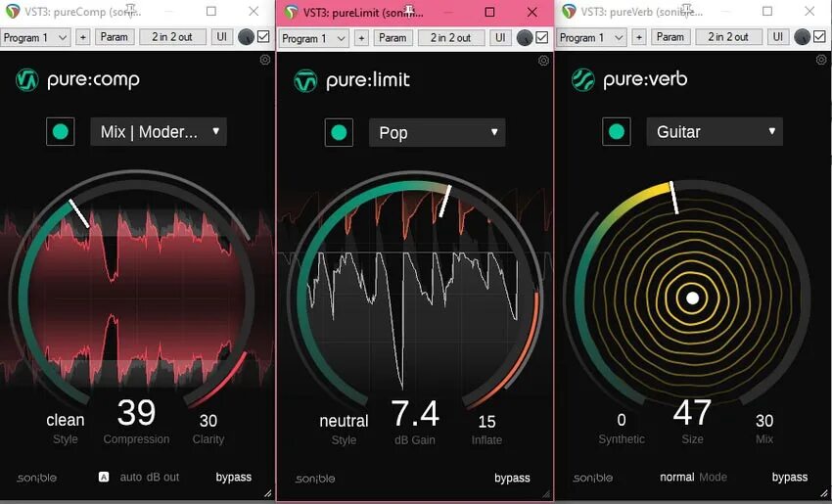Click Synthetic value 0 in pure:verb

[622, 420]
